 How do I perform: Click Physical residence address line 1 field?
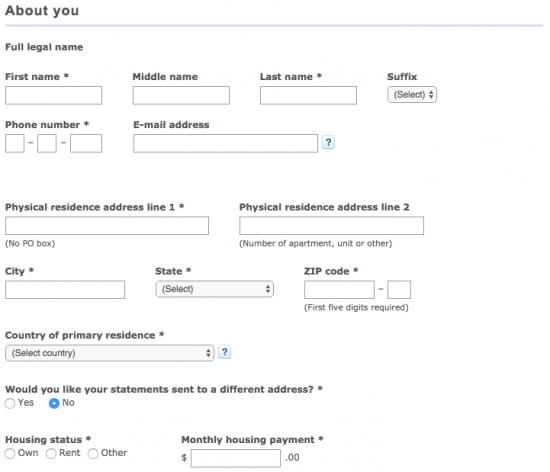(x=107, y=225)
